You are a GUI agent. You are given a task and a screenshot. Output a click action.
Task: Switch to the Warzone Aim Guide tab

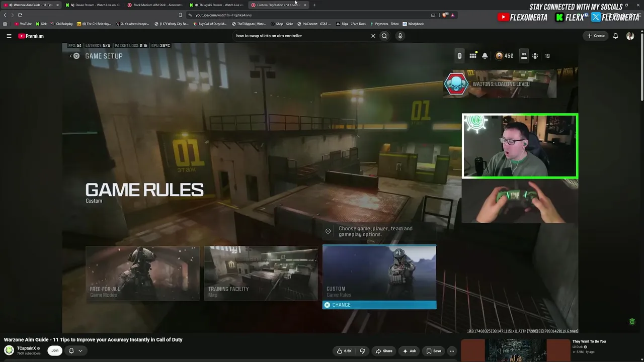point(32,5)
